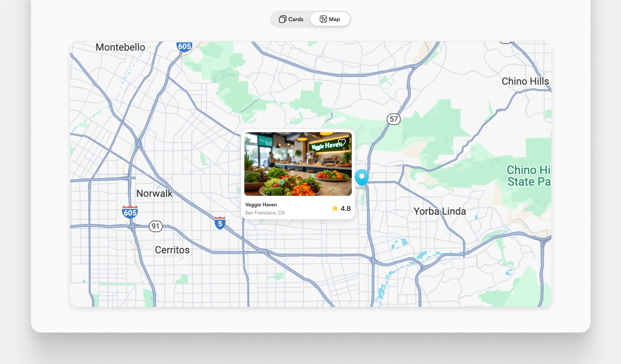Click the San Francisco, CA location text

tap(265, 212)
